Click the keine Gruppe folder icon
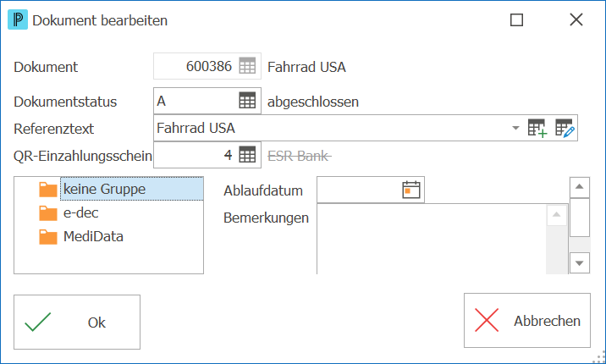Image resolution: width=606 pixels, height=364 pixels. 48,190
